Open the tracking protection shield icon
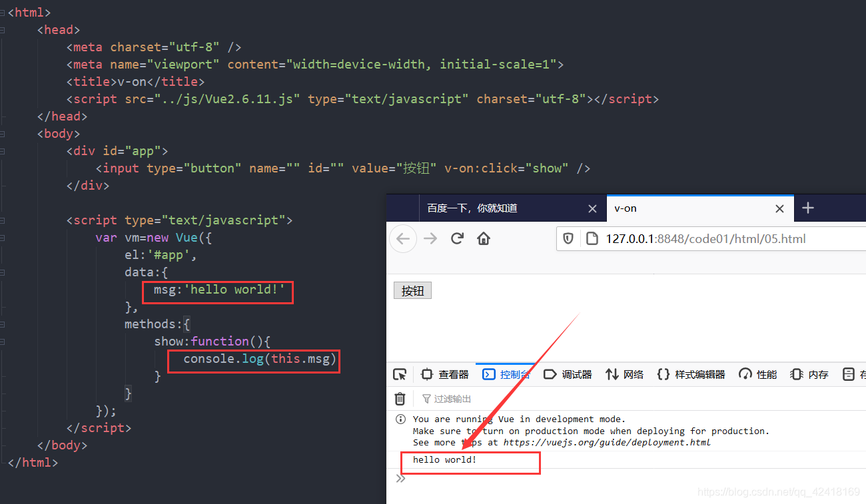 tap(568, 238)
